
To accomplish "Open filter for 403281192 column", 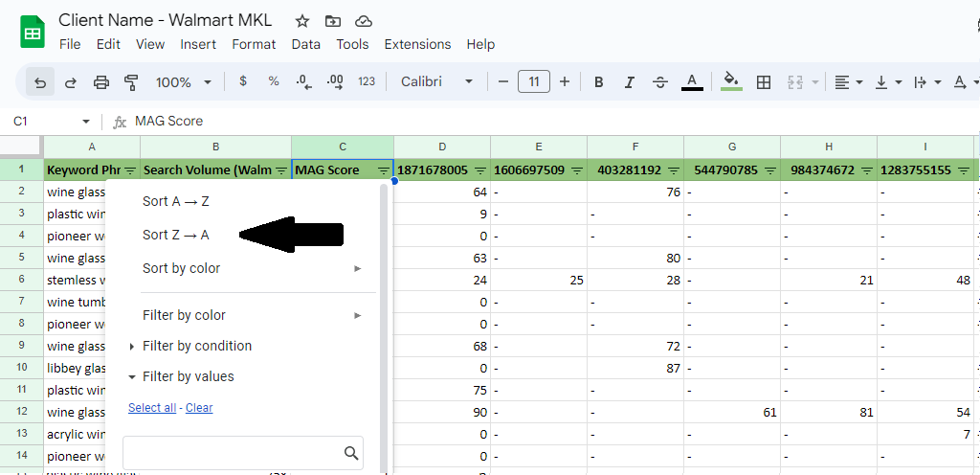I will (x=675, y=170).
